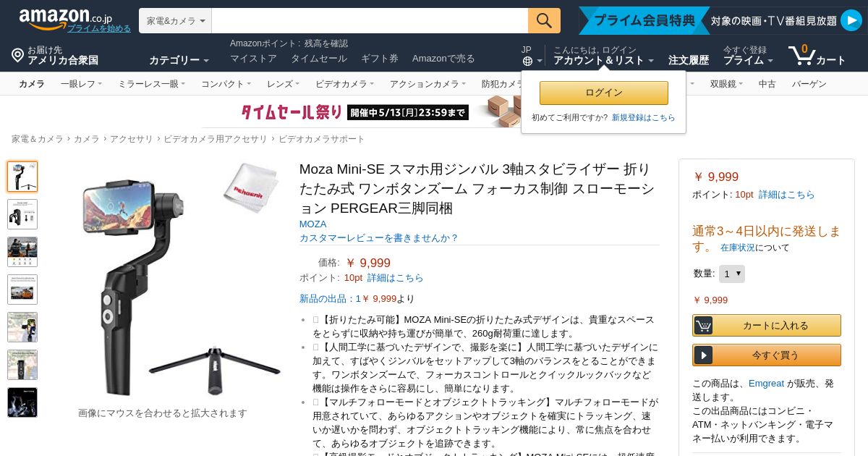Follow the 新規登録はこちら link
Viewport: 868px width, 456px height.
tap(644, 117)
